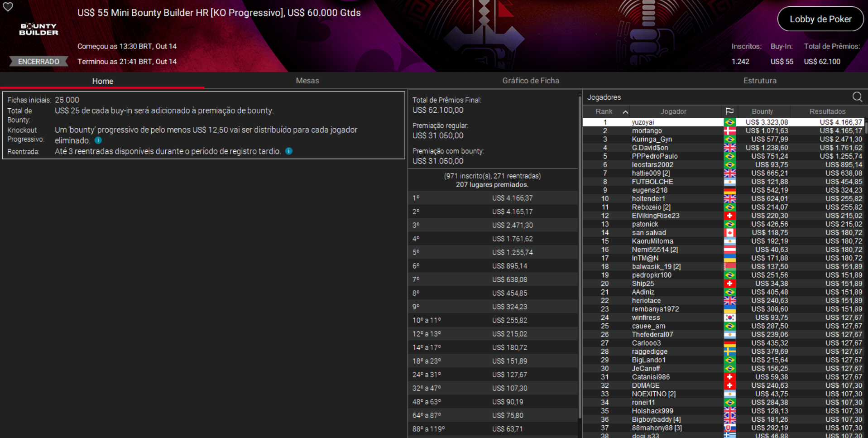The image size is (868, 438).
Task: Toggle sort arrow on Rank column
Action: click(625, 112)
